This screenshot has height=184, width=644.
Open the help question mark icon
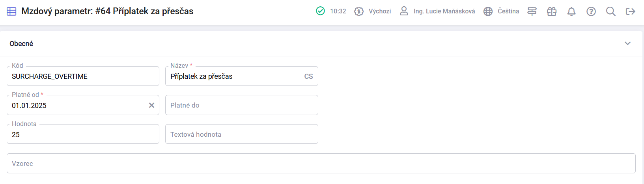pos(591,11)
